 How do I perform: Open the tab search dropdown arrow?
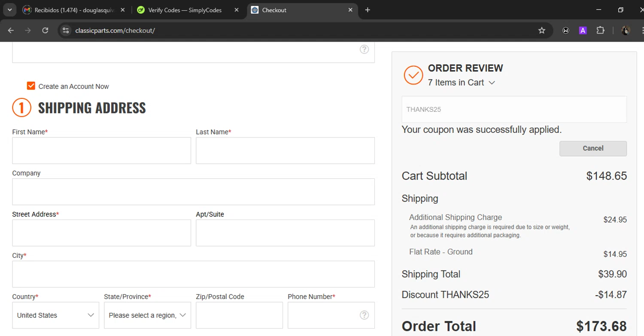[x=9, y=10]
